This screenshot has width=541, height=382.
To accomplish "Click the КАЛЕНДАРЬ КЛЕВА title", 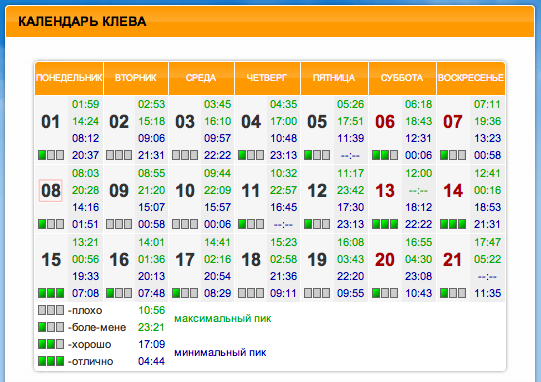I will (82, 21).
